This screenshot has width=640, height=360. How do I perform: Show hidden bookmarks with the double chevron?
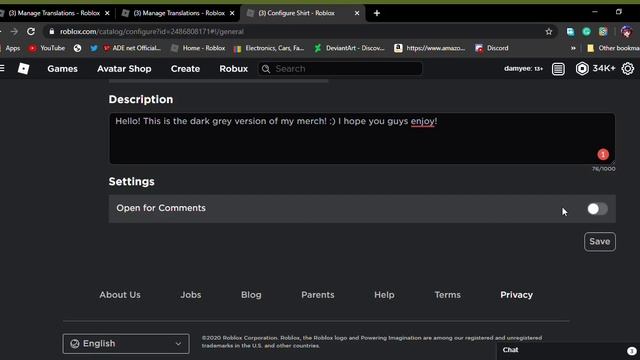pos(573,48)
